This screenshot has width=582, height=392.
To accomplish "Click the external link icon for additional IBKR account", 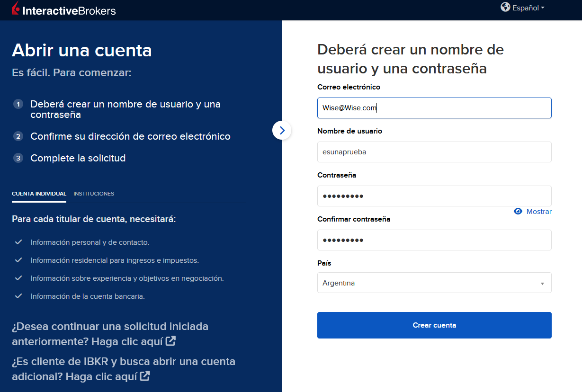I will pos(143,376).
